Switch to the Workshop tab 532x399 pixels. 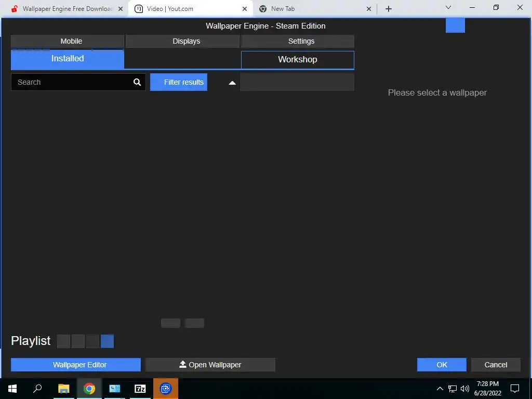pos(298,60)
